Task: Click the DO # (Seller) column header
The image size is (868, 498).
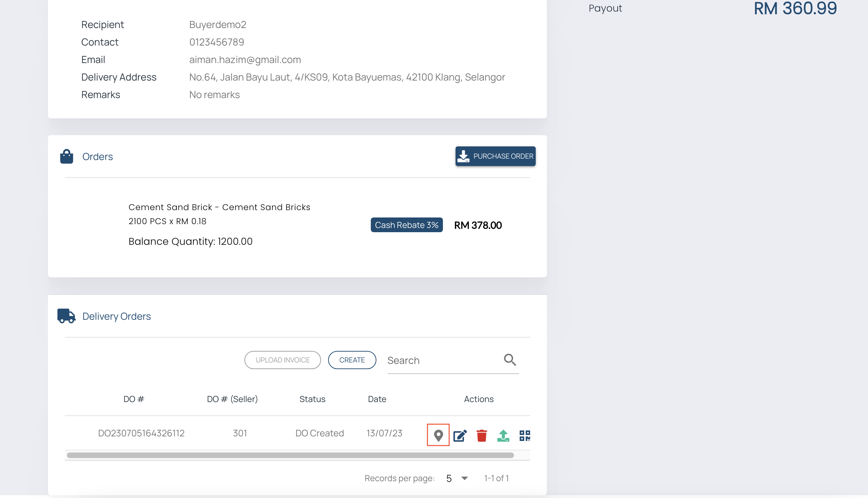Action: pyautogui.click(x=232, y=399)
